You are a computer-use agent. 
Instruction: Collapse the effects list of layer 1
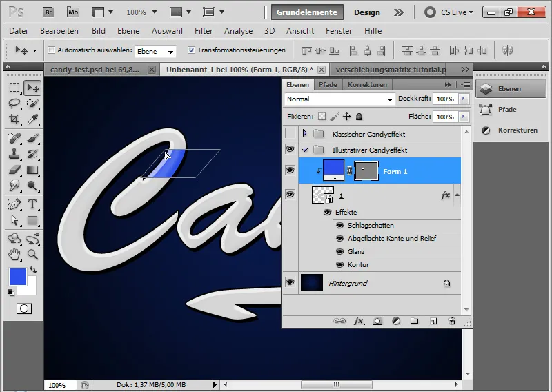457,195
